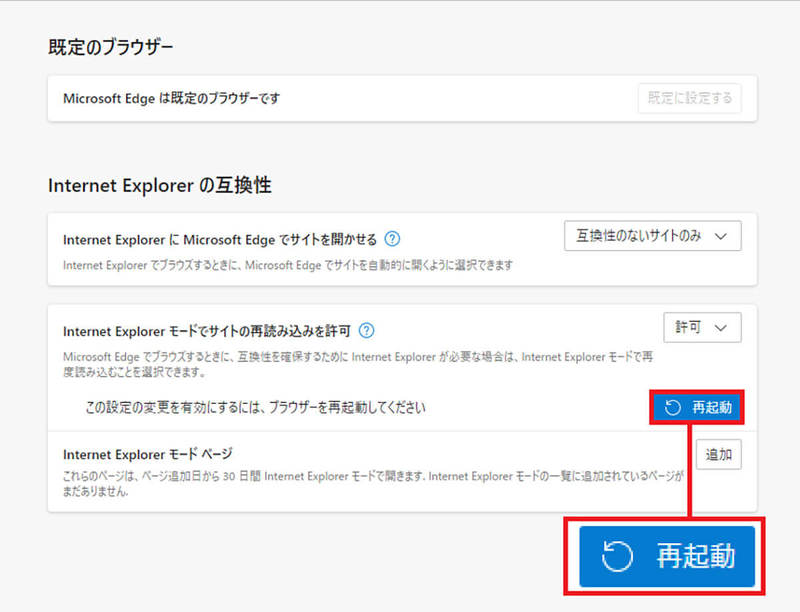Click the description starting Microsoft Edge でブラウズするときに

[x=358, y=364]
